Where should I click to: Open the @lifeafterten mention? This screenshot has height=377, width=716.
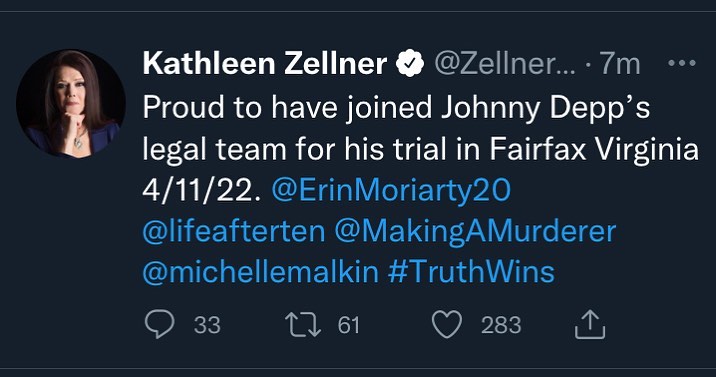234,231
